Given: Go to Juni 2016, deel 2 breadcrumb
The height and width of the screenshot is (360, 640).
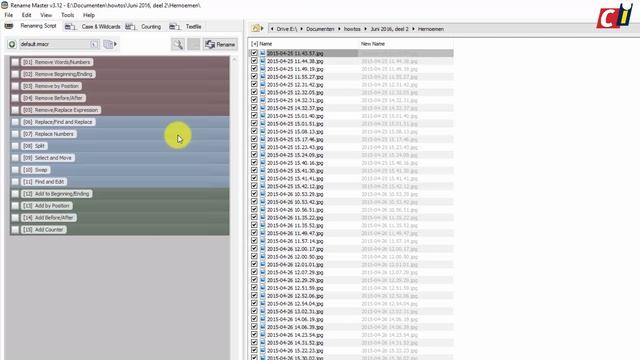Looking at the screenshot, I should point(389,29).
